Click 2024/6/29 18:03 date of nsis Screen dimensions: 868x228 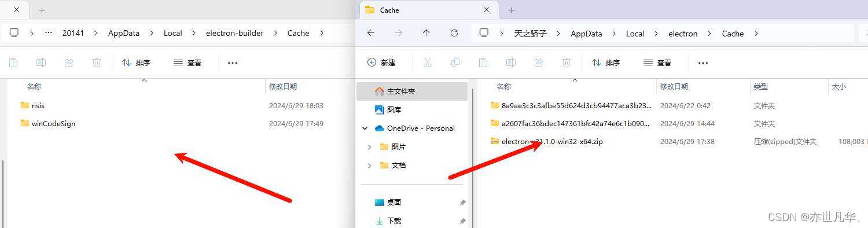tap(296, 106)
